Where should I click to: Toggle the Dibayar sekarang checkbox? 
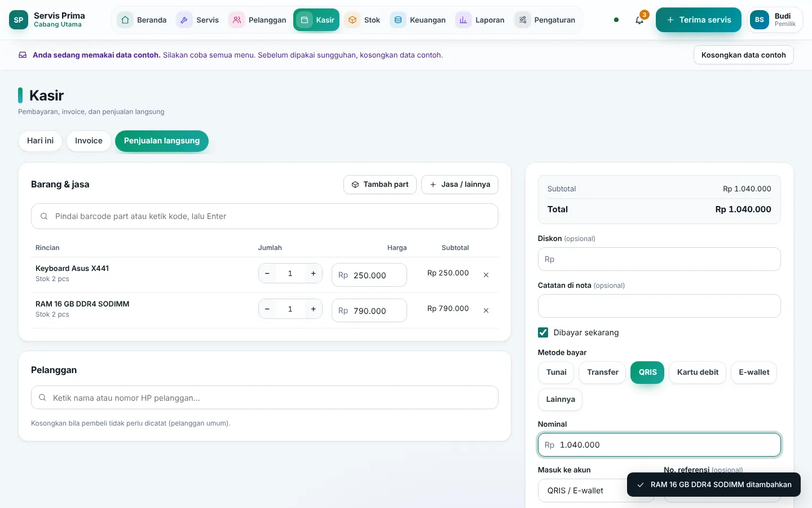pyautogui.click(x=543, y=332)
